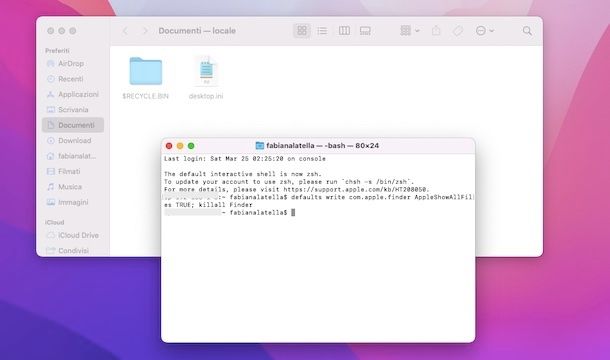Click the support.apple.com URL in Terminal
The width and height of the screenshot is (610, 360).
(x=356, y=190)
